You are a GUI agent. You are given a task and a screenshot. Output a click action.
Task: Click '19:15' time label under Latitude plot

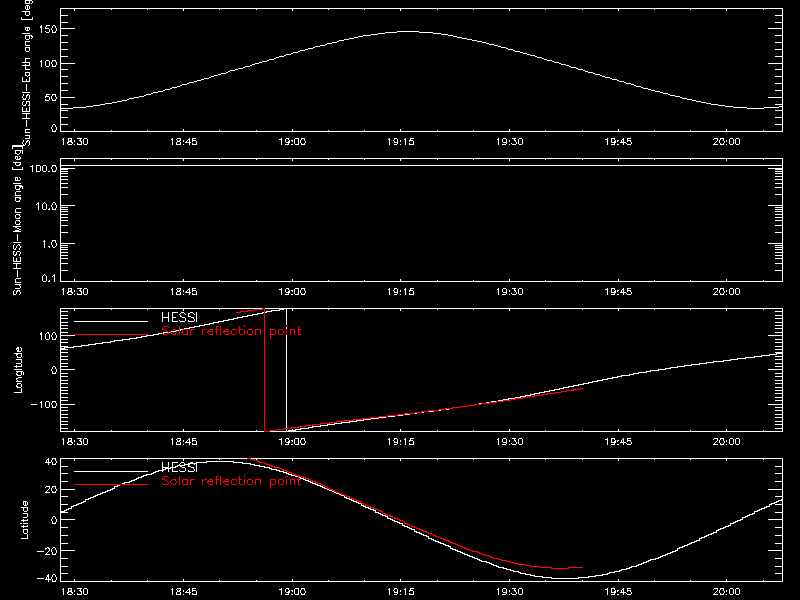(401, 592)
